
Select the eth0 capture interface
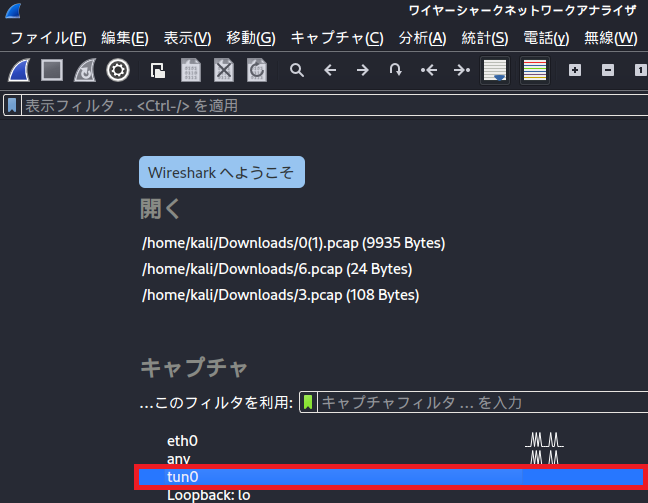tap(183, 440)
